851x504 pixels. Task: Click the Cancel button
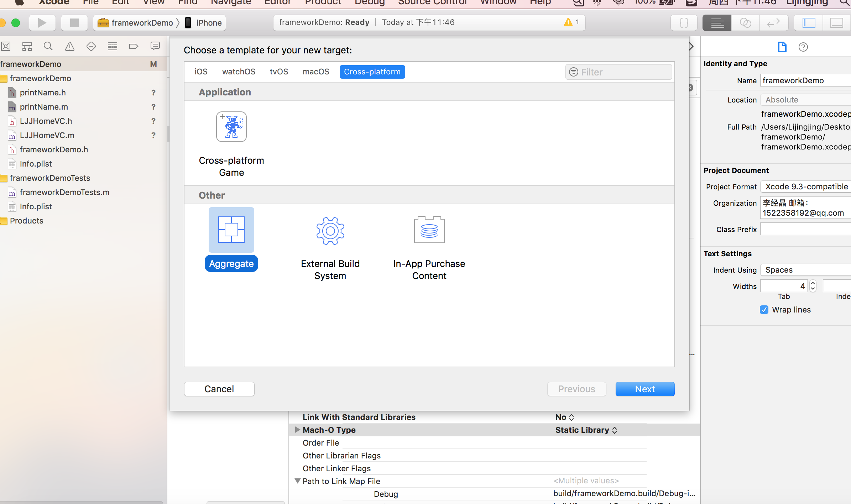point(219,389)
